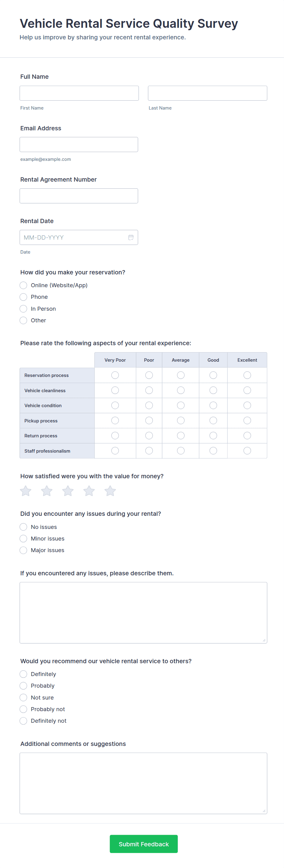The width and height of the screenshot is (284, 868).
Task: Select Online (Website/App) reservation option
Action: 23,285
